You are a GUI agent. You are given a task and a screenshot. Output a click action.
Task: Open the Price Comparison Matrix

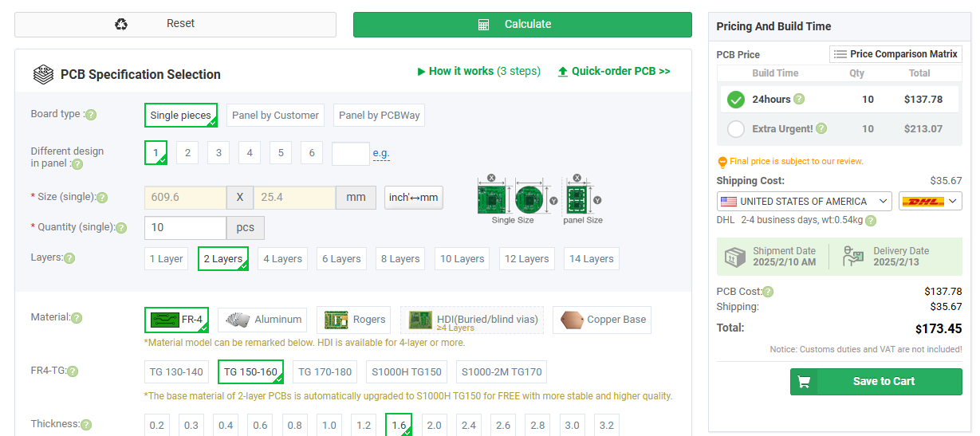click(895, 54)
